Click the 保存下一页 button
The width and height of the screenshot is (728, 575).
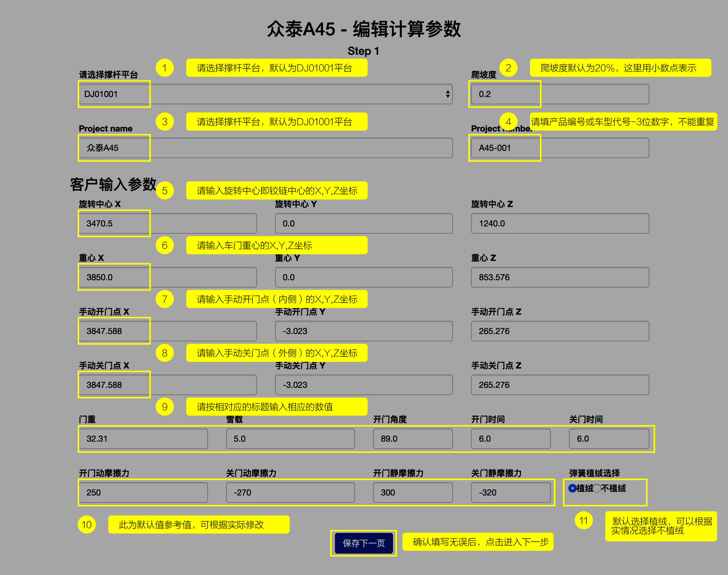click(363, 543)
